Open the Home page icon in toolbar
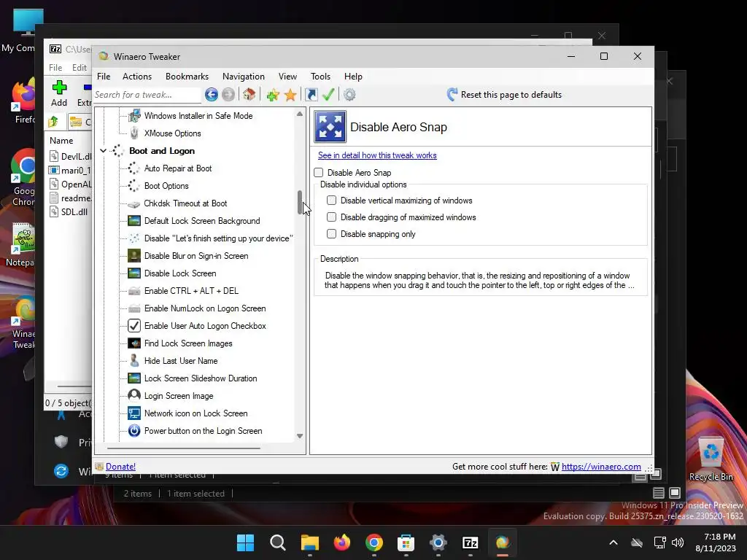747x560 pixels. [249, 94]
